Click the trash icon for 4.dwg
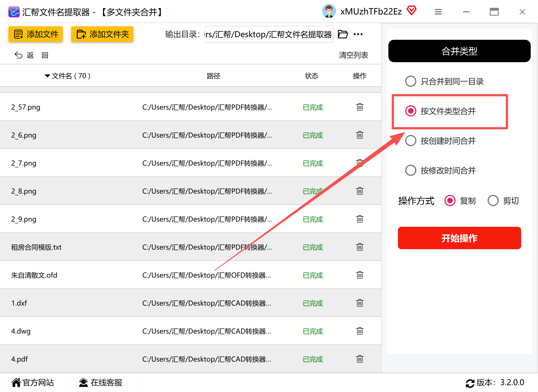The image size is (538, 392). pyautogui.click(x=360, y=331)
